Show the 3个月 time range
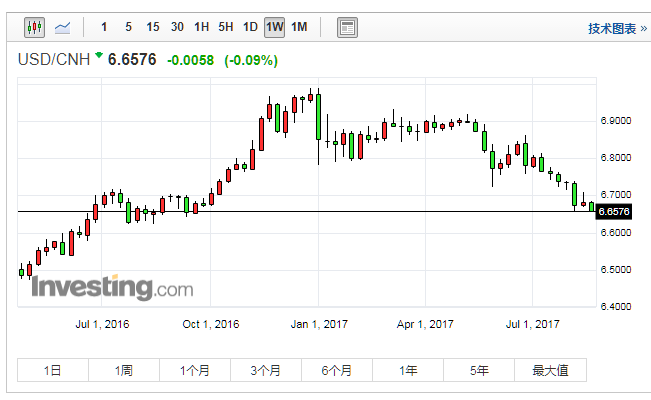 (x=266, y=370)
